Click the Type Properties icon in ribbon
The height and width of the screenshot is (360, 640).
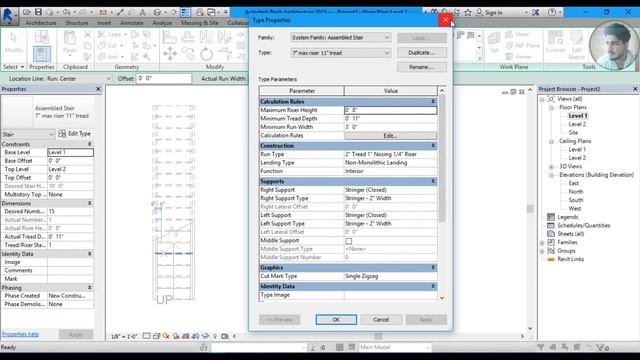click(42, 38)
